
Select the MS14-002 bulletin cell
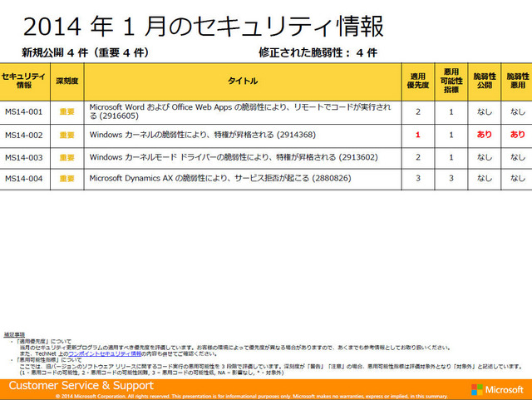24,136
